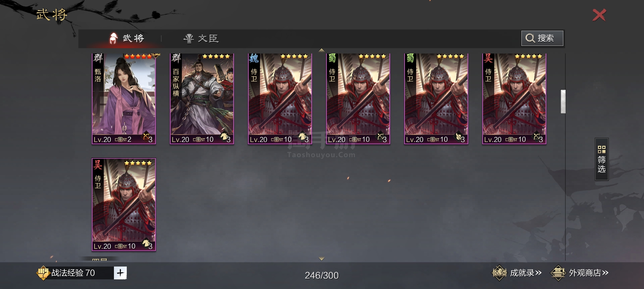Open 成就录 achievements link
644x289 pixels.
pyautogui.click(x=526, y=273)
